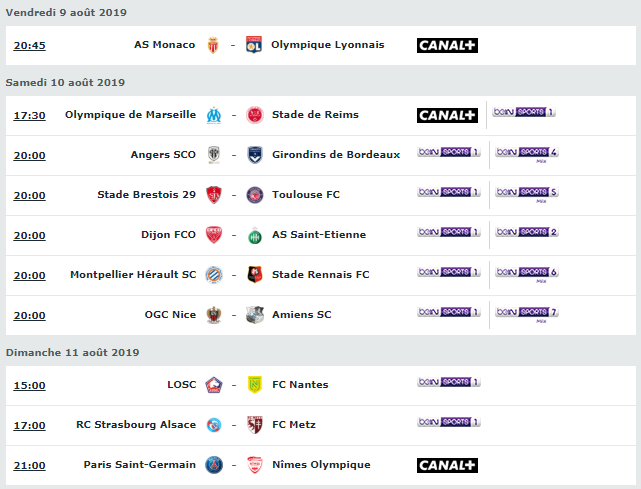Click the Olympique Lyonnais club logo
The height and width of the screenshot is (489, 641).
point(254,45)
